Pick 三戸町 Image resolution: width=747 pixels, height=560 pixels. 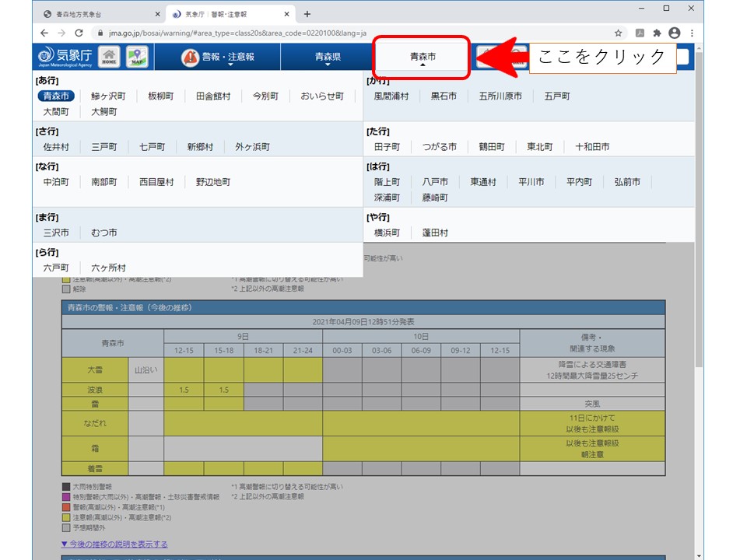point(103,147)
